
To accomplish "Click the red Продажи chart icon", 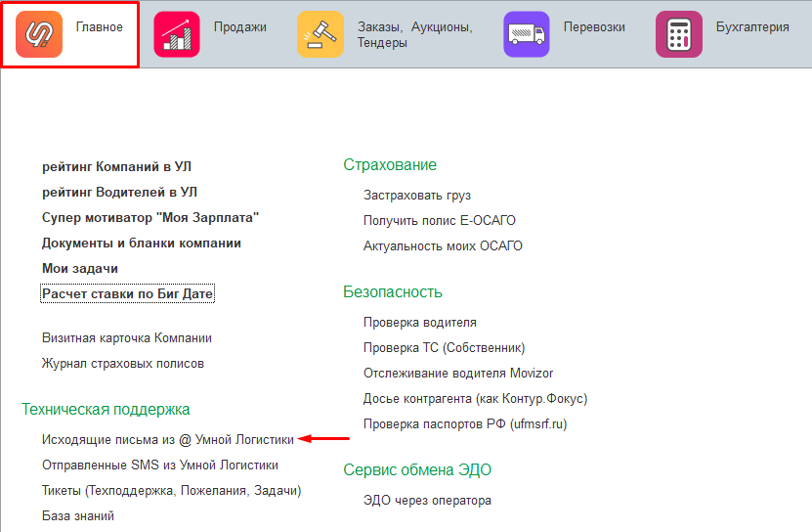I will click(x=177, y=34).
